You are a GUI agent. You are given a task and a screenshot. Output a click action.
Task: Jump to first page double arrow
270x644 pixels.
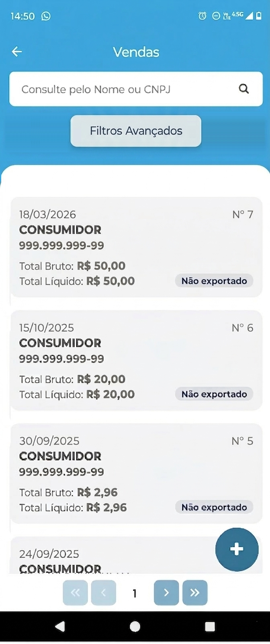pos(75,592)
